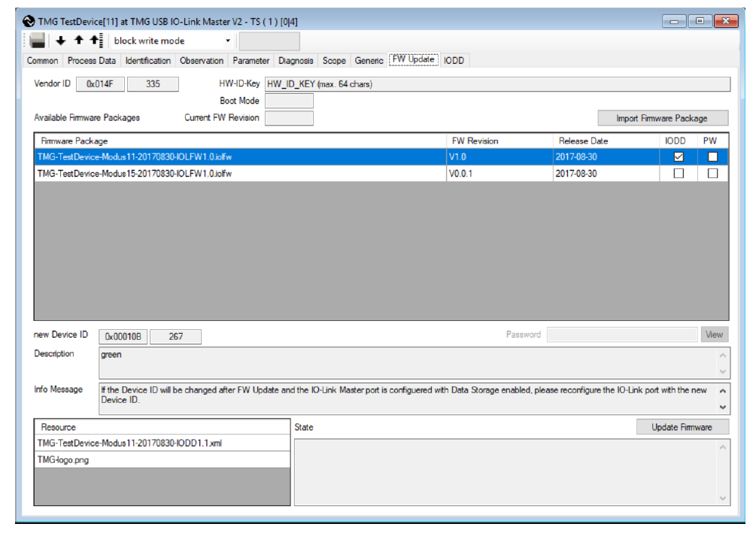The height and width of the screenshot is (536, 756).
Task: Check PW checkbox for Modus11 package
Action: coord(712,157)
